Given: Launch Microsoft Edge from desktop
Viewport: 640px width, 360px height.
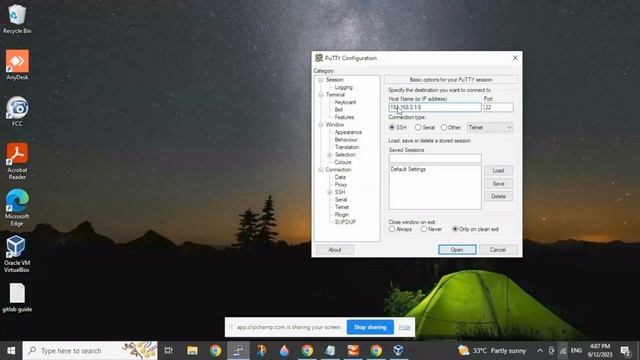Looking at the screenshot, I should pos(17,208).
